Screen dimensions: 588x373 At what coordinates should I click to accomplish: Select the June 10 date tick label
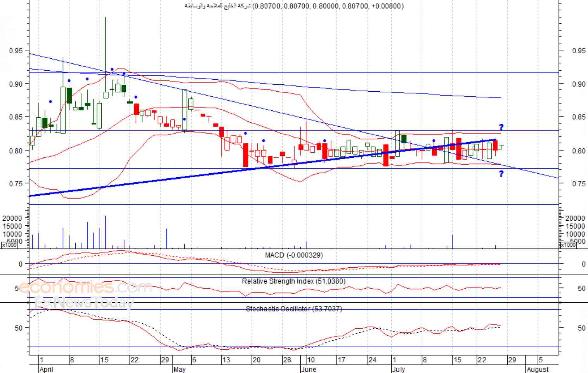311,360
